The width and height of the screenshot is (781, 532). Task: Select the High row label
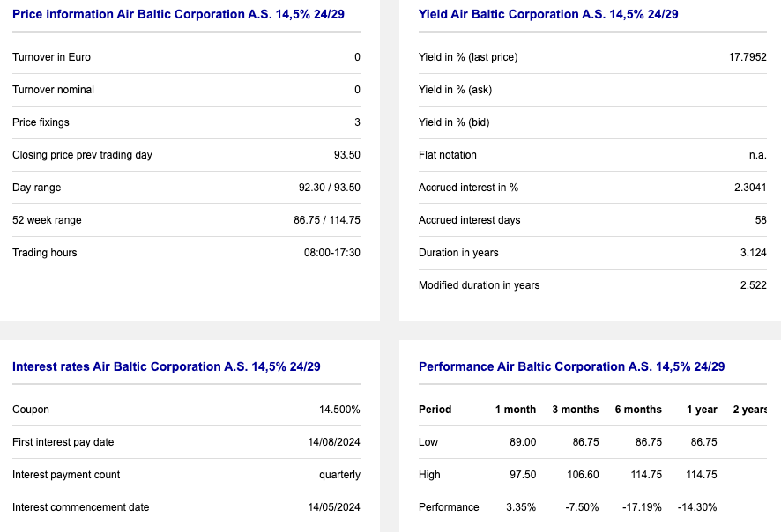(x=429, y=475)
